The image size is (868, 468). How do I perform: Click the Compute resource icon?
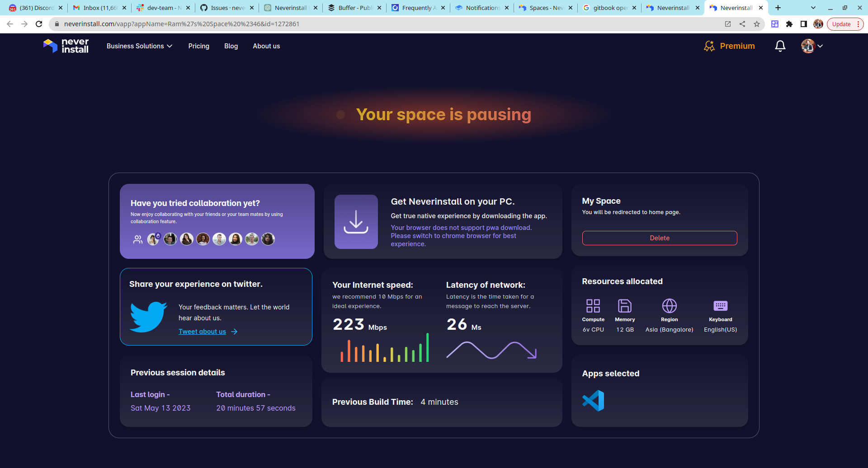point(593,306)
